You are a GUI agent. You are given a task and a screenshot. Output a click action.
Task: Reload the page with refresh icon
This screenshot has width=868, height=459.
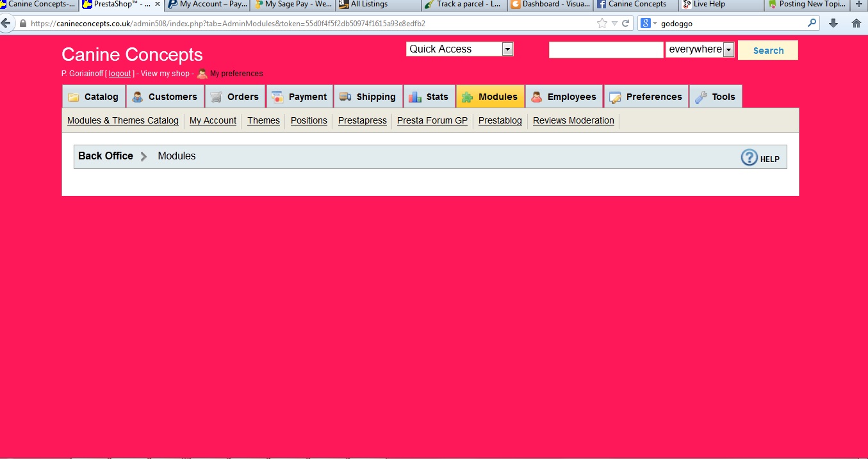(x=626, y=23)
